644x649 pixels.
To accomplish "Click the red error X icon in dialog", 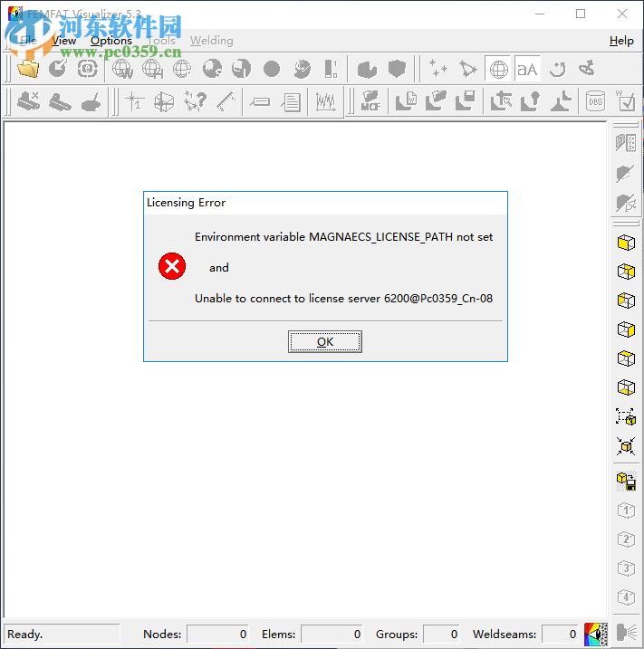I will point(172,266).
